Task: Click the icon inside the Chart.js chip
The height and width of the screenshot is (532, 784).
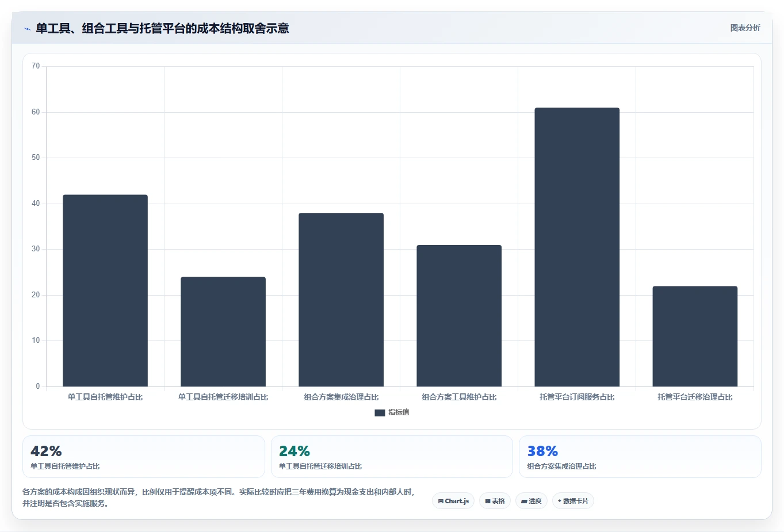Action: pyautogui.click(x=441, y=502)
